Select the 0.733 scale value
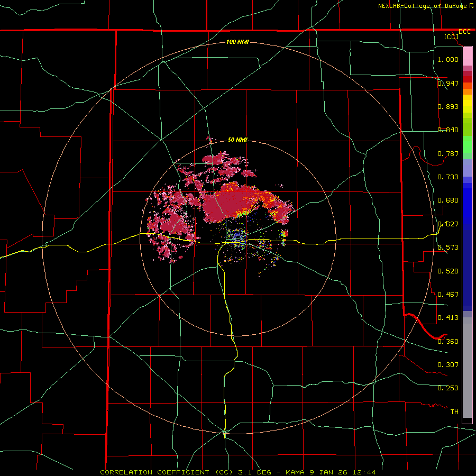The height and width of the screenshot is (476, 476). pyautogui.click(x=448, y=177)
